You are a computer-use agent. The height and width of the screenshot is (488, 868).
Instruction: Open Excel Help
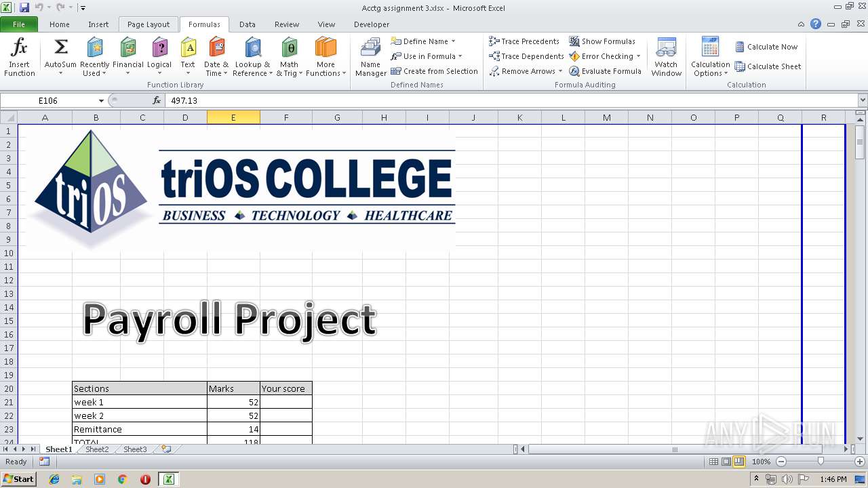point(816,24)
